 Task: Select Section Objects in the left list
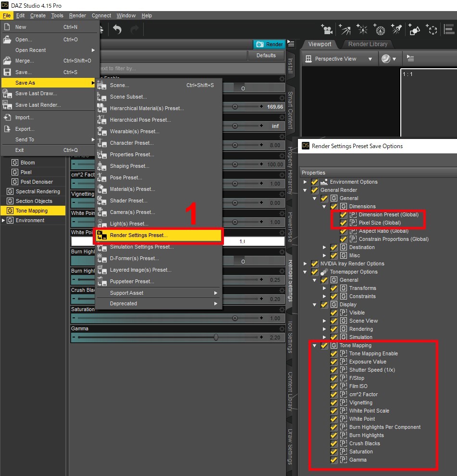34,201
